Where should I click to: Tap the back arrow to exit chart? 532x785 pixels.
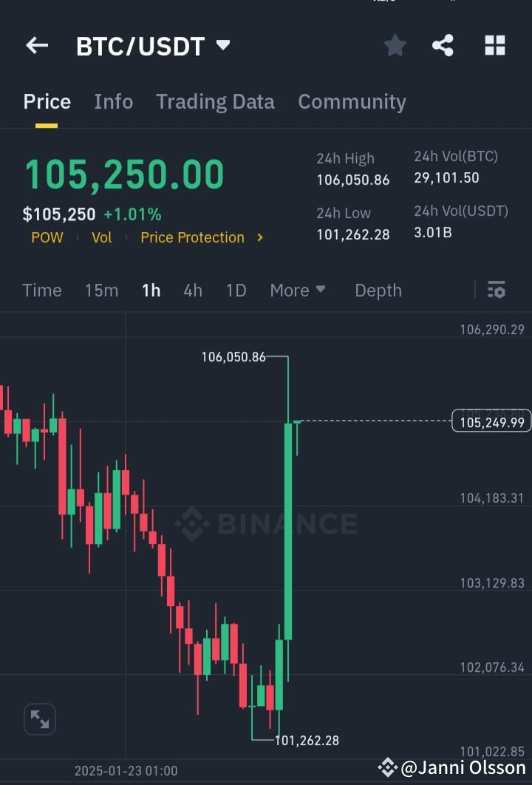(36, 45)
